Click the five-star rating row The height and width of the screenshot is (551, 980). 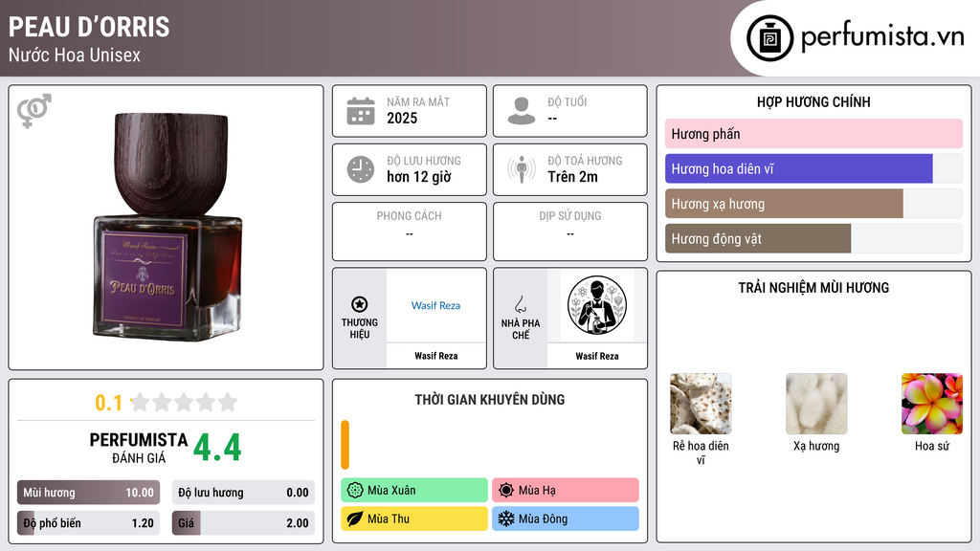click(185, 403)
